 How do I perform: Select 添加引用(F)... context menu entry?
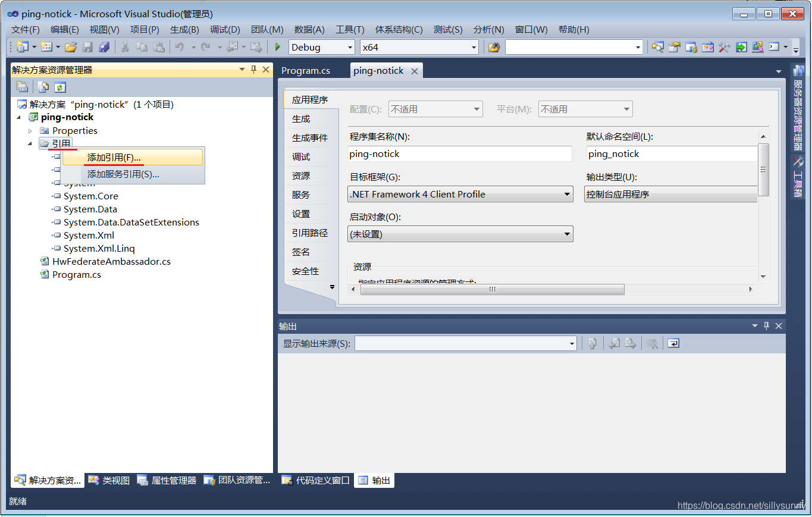tap(133, 157)
